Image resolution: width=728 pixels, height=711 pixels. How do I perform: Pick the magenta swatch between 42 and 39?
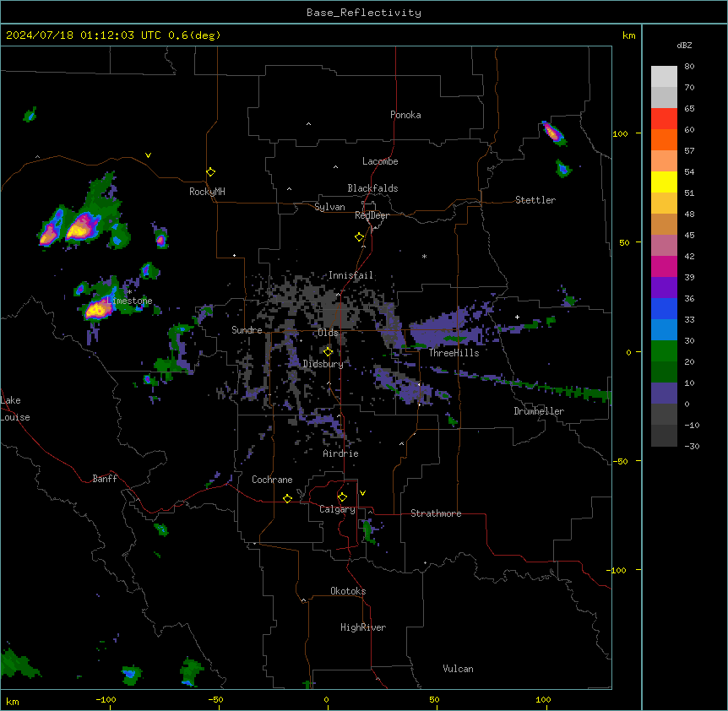[664, 266]
